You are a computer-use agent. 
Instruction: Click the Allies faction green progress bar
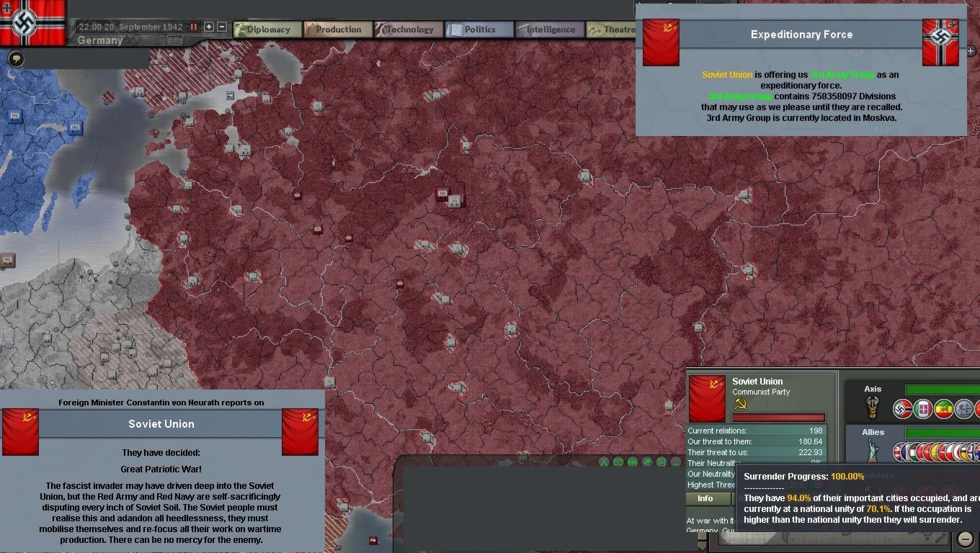[x=942, y=433]
